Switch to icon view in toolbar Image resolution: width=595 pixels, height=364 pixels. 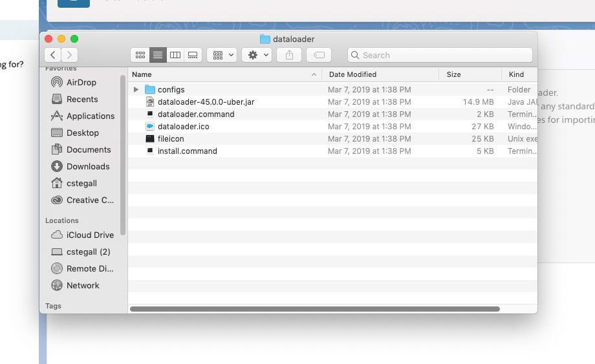click(140, 55)
